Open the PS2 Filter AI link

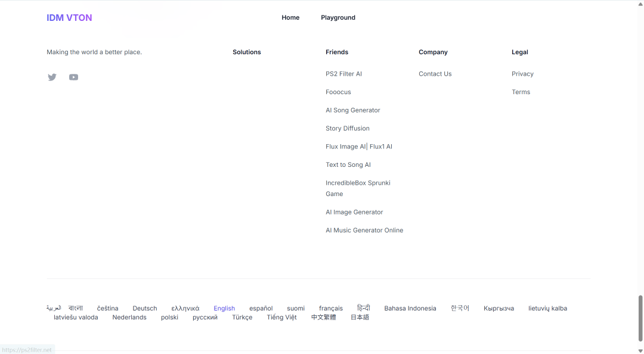[x=344, y=74]
